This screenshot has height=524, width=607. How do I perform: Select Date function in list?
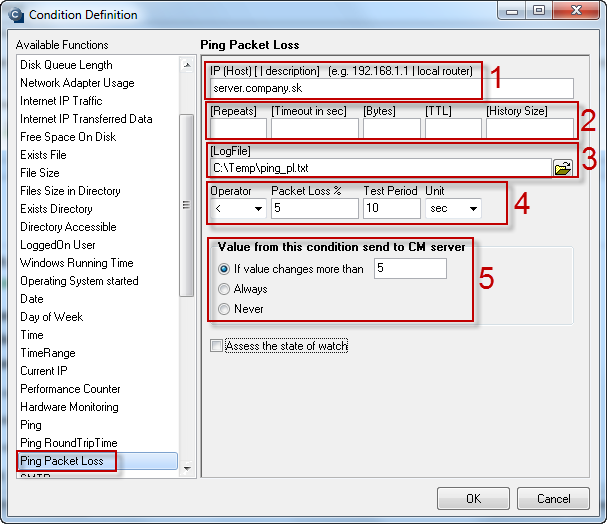(x=32, y=299)
